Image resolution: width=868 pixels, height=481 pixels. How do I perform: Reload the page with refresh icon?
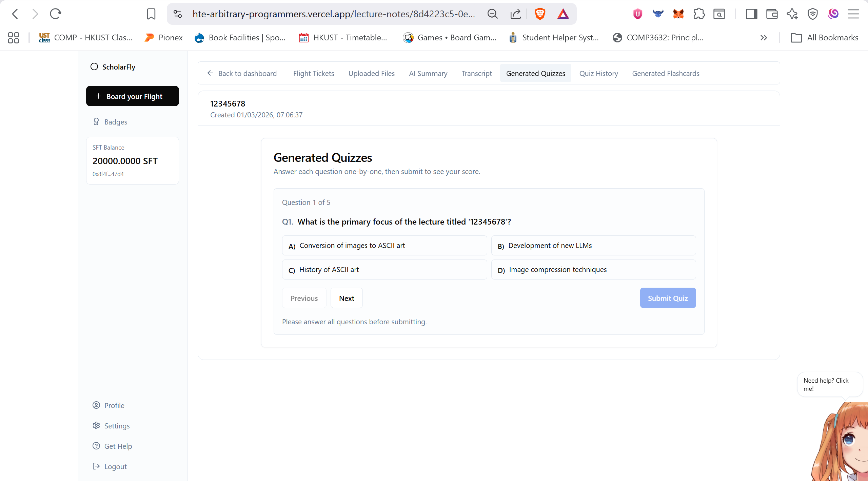(x=55, y=14)
